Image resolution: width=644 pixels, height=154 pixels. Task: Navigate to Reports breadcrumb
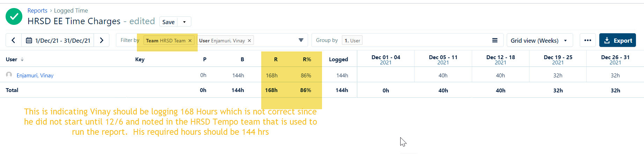tap(37, 10)
